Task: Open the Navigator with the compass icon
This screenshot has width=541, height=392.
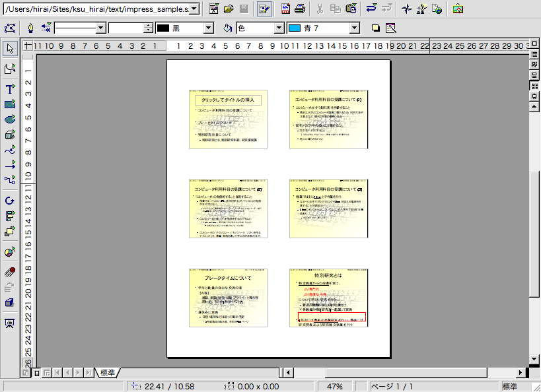Action: pos(407,9)
